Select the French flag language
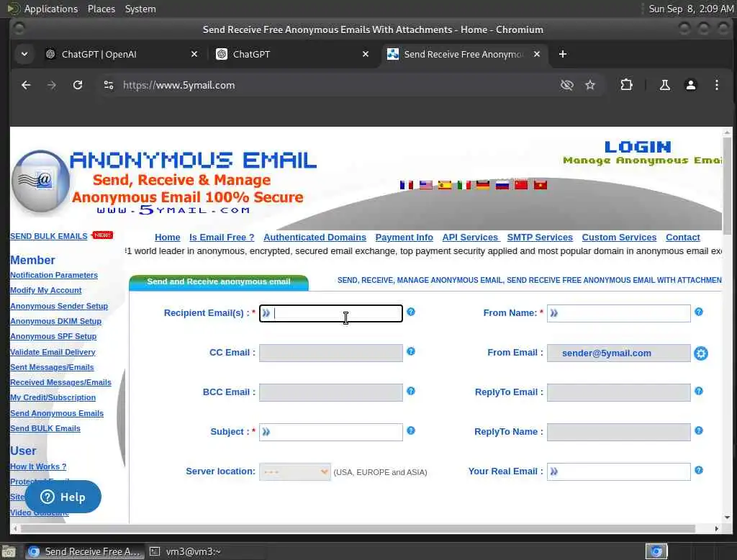This screenshot has height=560, width=737. 407,185
